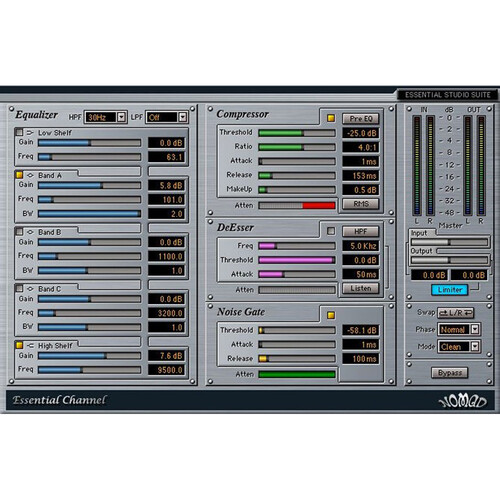This screenshot has height=500, width=500.
Task: Click the Band A gain value 5.8 dB
Action: pos(166,185)
